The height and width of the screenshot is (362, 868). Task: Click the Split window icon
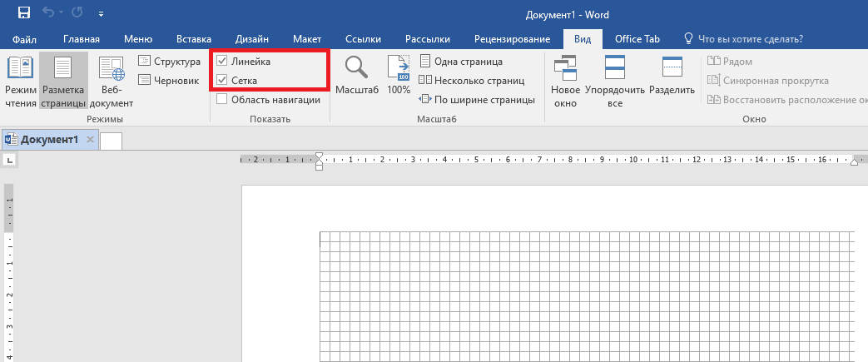[x=672, y=82]
